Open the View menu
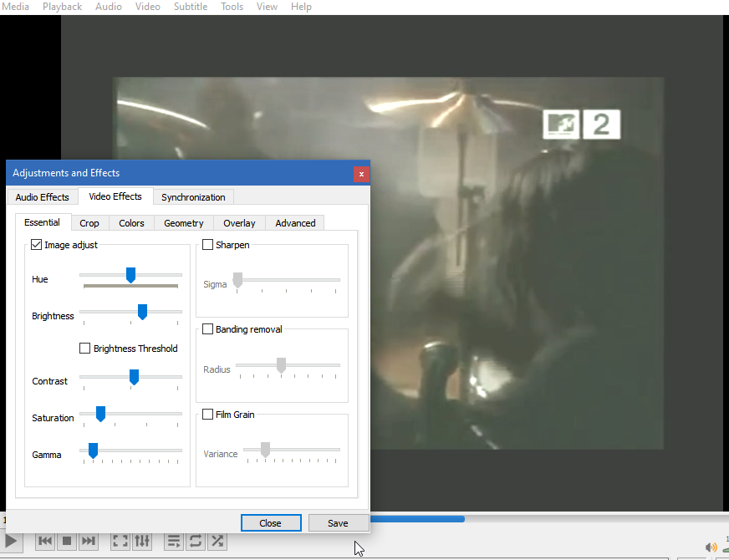The width and height of the screenshot is (729, 560). click(x=267, y=7)
